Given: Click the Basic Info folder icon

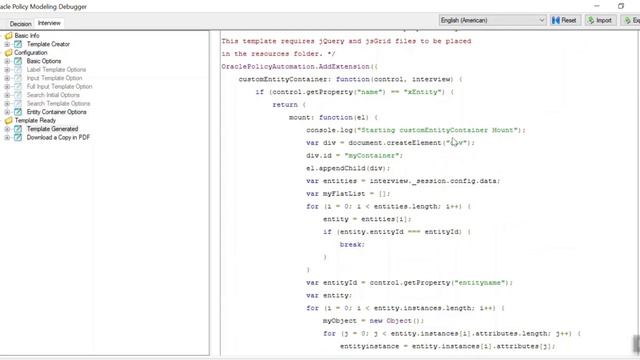Looking at the screenshot, I should (9, 36).
